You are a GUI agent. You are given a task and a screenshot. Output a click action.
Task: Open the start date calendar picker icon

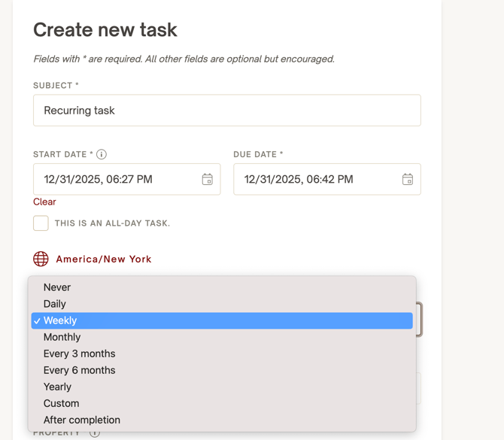[207, 179]
